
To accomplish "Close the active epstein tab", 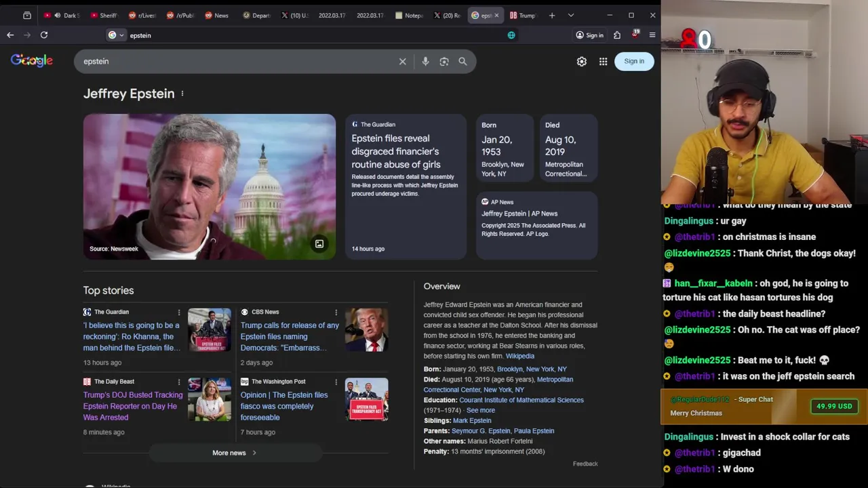I will click(x=496, y=15).
